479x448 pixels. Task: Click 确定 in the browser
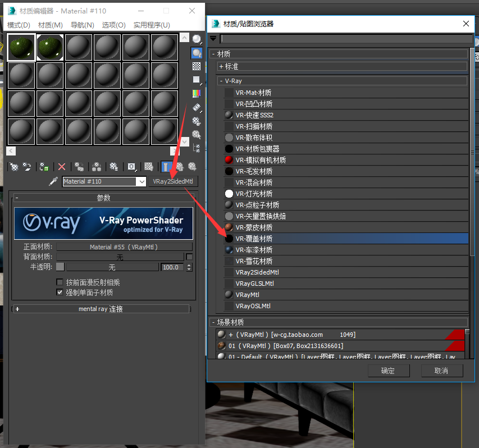coord(389,371)
